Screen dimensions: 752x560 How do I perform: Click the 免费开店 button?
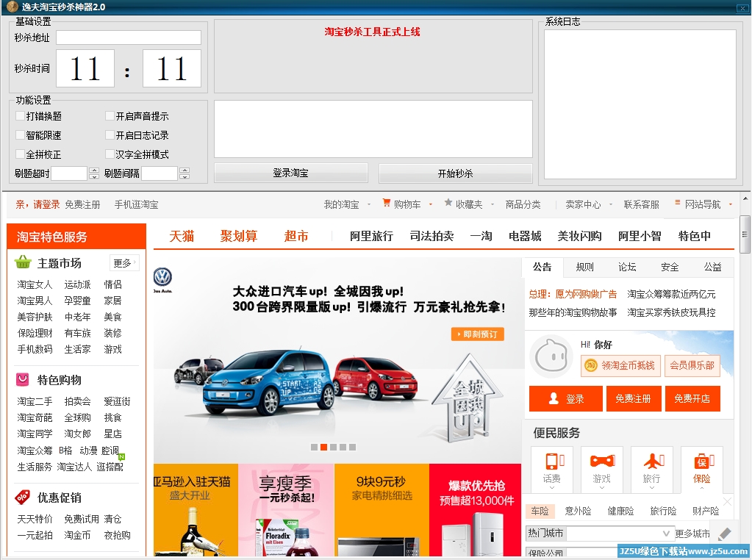(x=692, y=398)
